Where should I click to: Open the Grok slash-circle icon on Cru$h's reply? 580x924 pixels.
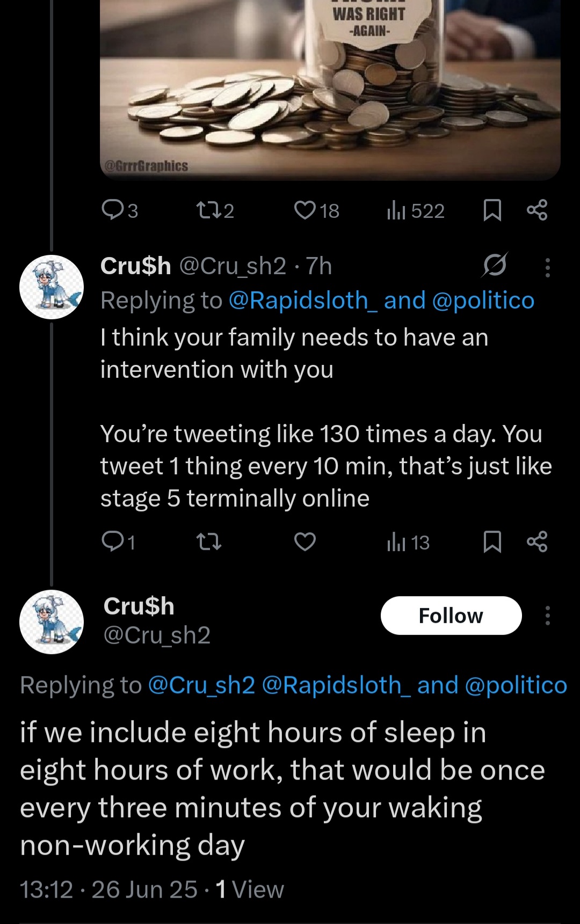pyautogui.click(x=495, y=265)
